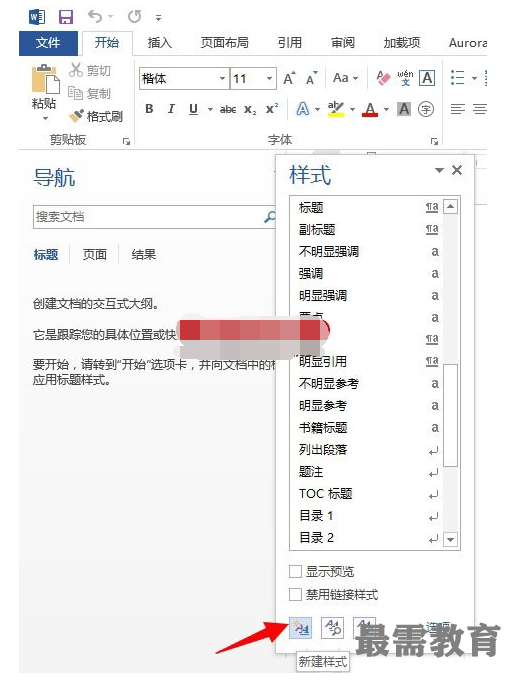Expand the font color dropdown arrow

point(386,109)
